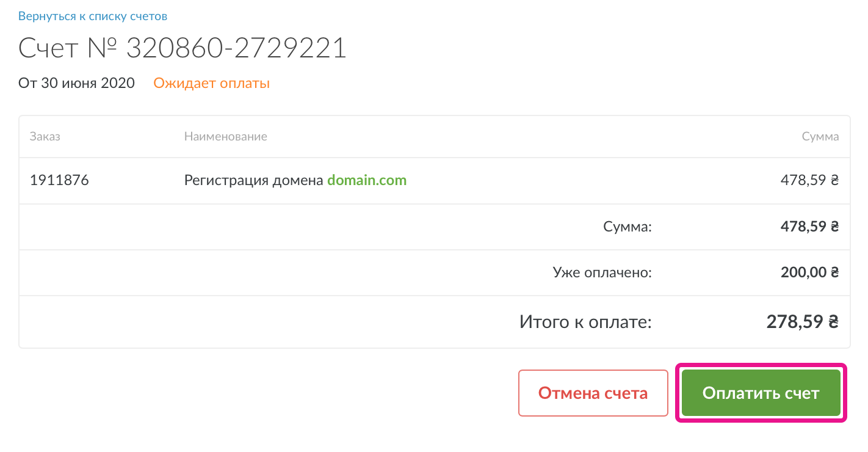Viewport: 868px width, 452px height.
Task: Click the already paid amount 200,00 ₴
Action: point(810,272)
